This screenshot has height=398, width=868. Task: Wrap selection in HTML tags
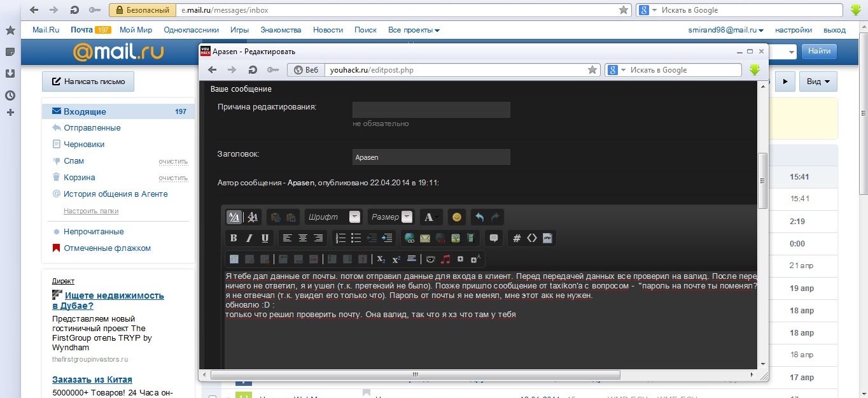pos(532,238)
